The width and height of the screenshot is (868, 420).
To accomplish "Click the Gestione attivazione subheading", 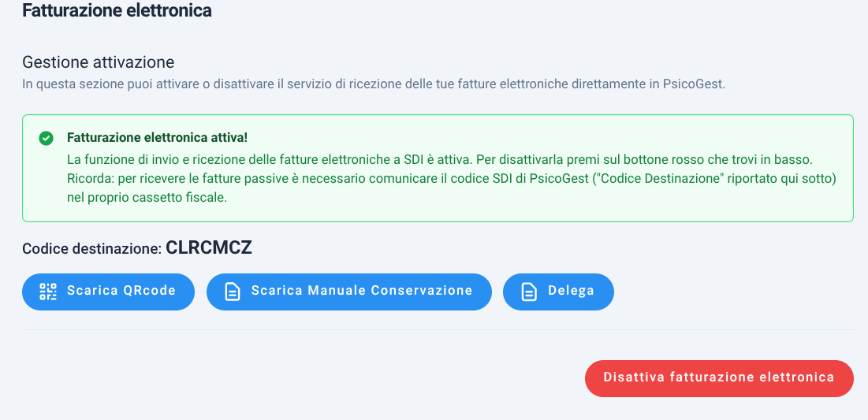I will click(98, 62).
